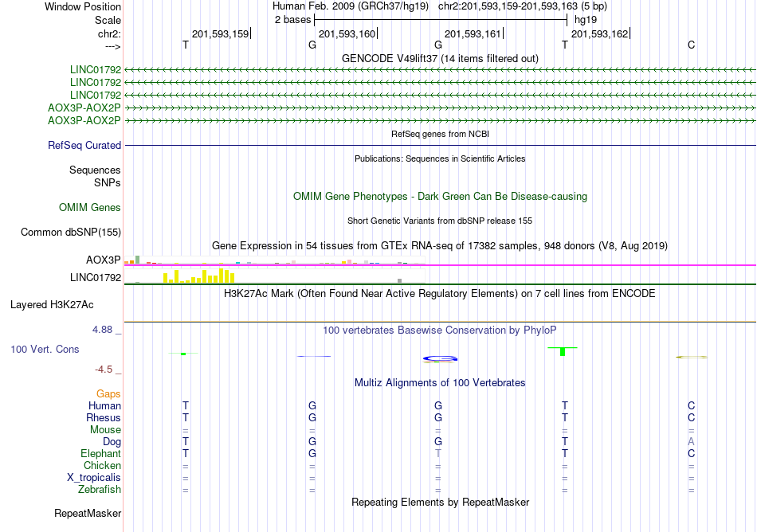This screenshot has width=757, height=532.
Task: Click coordinate label 201,593,162
Action: coord(599,33)
